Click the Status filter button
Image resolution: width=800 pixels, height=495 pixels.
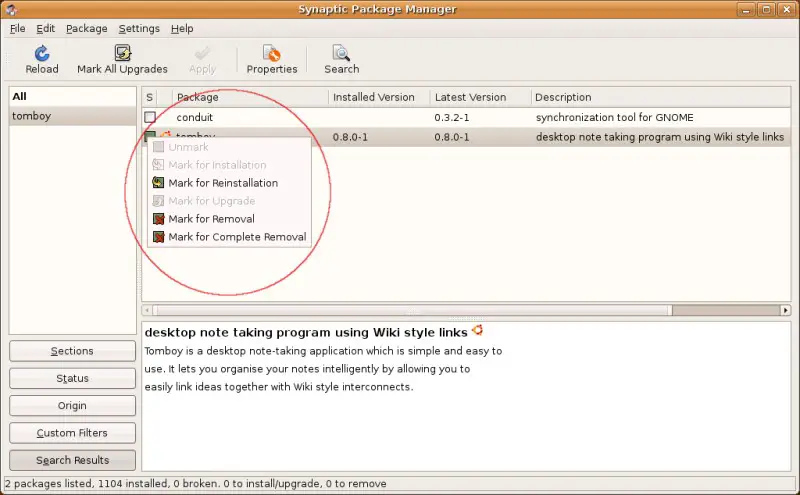(72, 378)
